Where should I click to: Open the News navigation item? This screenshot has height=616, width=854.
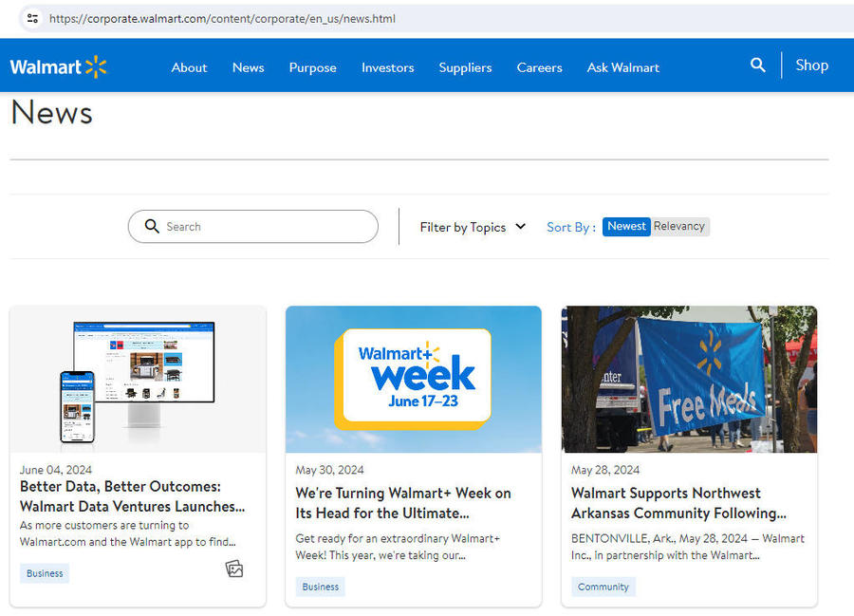pyautogui.click(x=249, y=67)
